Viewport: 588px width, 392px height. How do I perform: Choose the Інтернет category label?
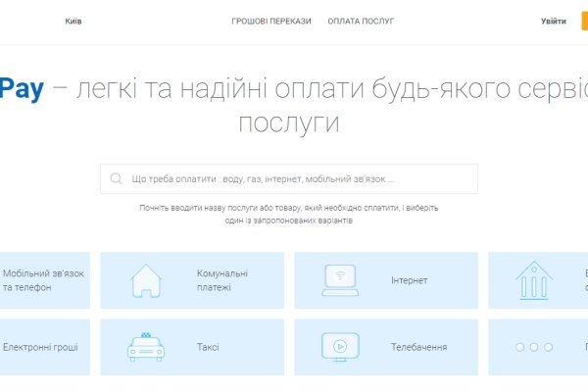click(x=409, y=280)
